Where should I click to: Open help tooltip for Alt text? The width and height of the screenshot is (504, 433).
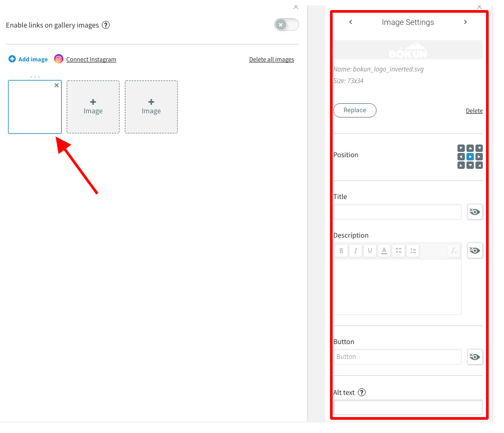click(x=362, y=392)
